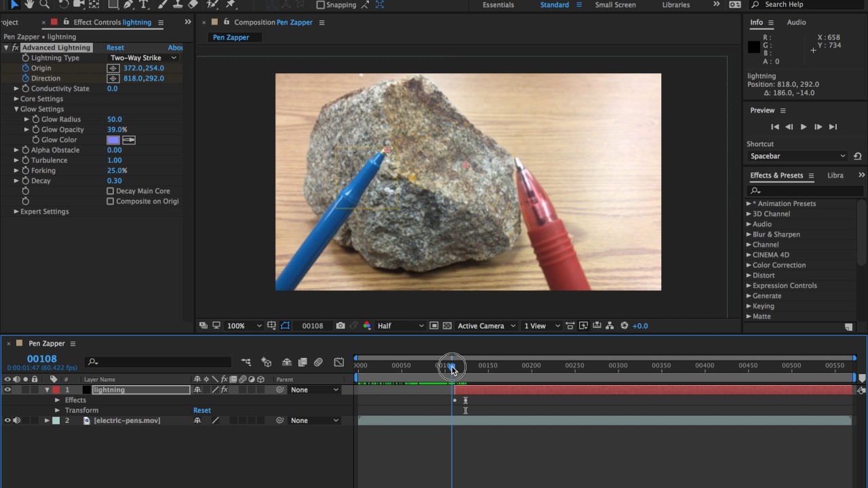Click the Origin point crosshair button
This screenshot has width=868, height=488.
113,68
